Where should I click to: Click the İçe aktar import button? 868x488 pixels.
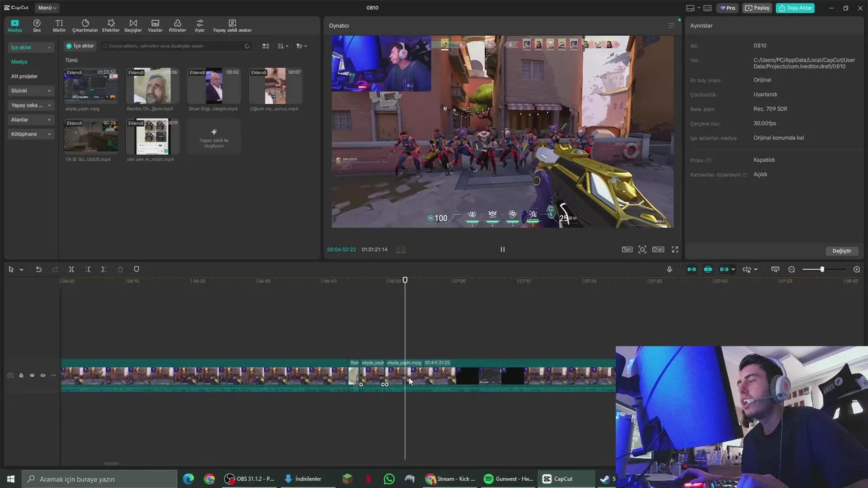point(80,46)
